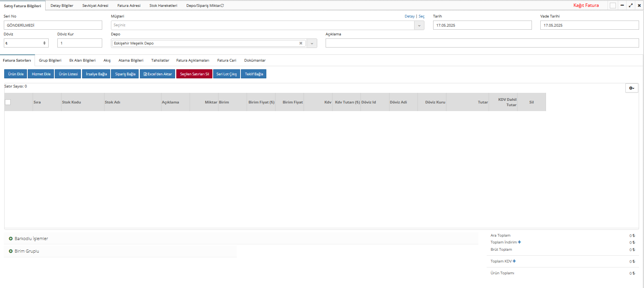Expand the invoice window to fullscreen
This screenshot has height=288, width=644.
pos(631,5)
